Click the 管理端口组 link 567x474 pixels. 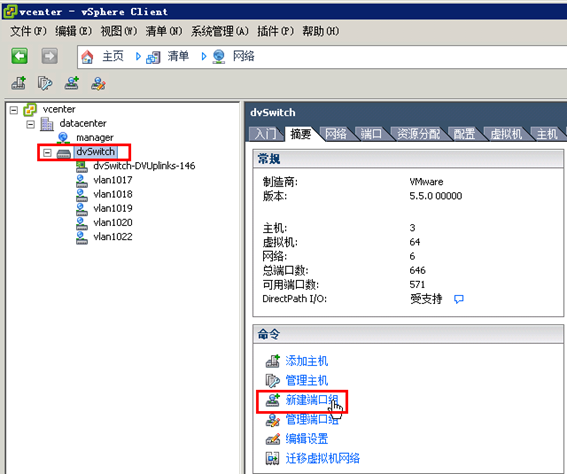tap(312, 419)
